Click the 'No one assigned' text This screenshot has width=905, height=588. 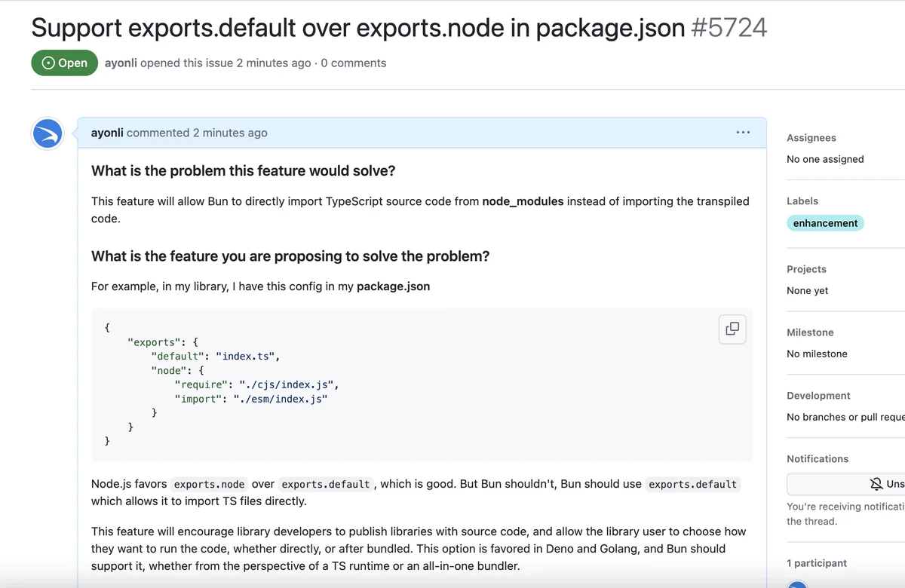tap(825, 159)
